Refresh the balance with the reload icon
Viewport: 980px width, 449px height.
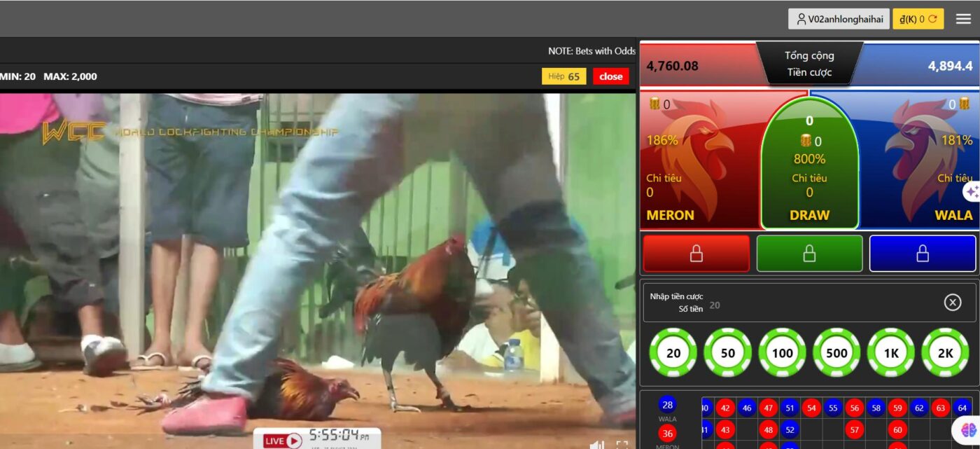click(x=932, y=19)
